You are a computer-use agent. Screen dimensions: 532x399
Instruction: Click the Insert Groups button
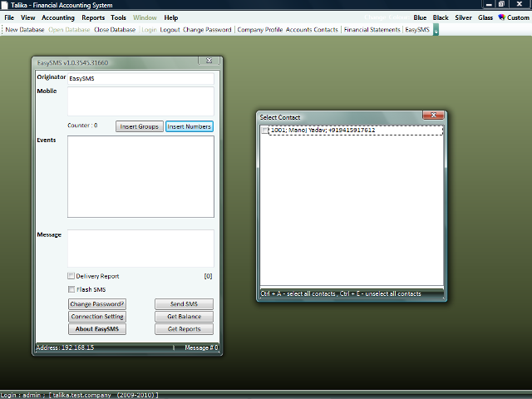click(139, 126)
